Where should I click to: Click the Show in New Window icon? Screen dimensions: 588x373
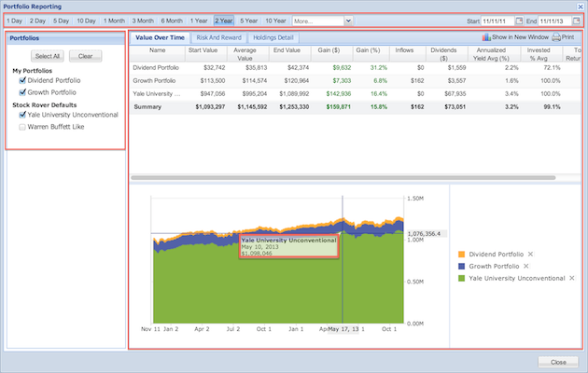point(486,37)
